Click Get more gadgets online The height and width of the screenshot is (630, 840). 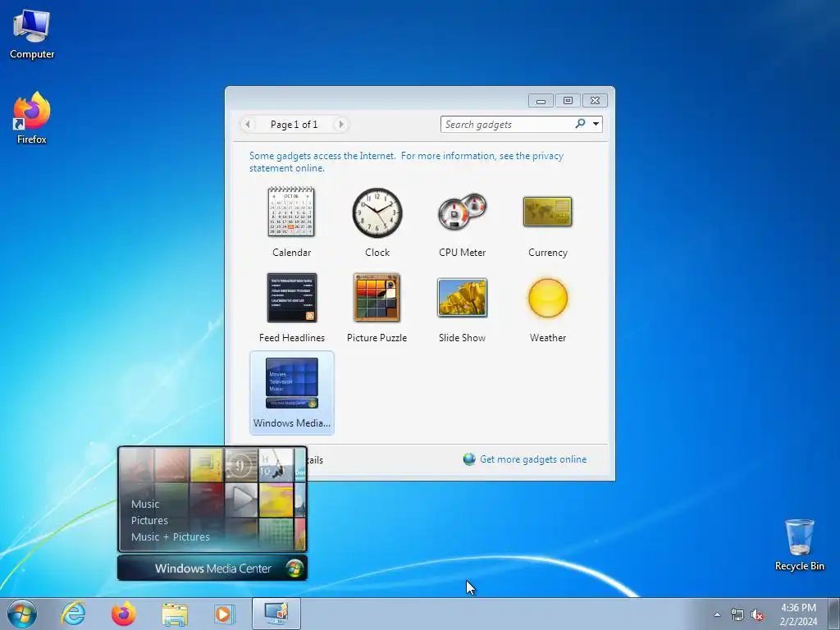(x=533, y=459)
